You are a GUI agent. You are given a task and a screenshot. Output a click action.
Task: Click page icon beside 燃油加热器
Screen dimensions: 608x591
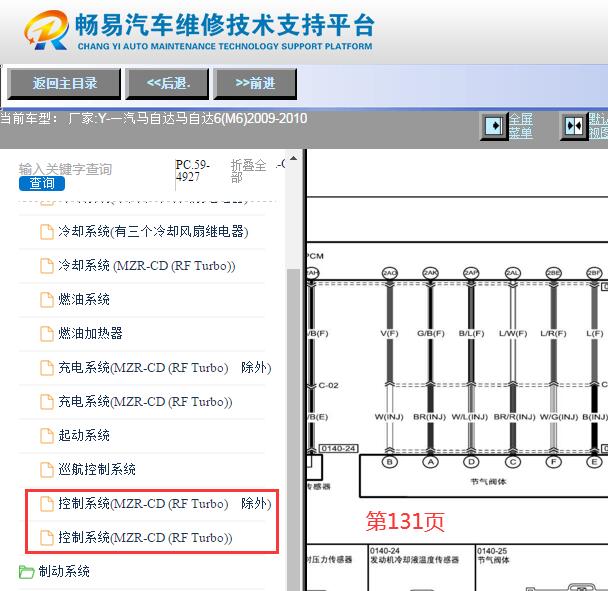[47, 334]
